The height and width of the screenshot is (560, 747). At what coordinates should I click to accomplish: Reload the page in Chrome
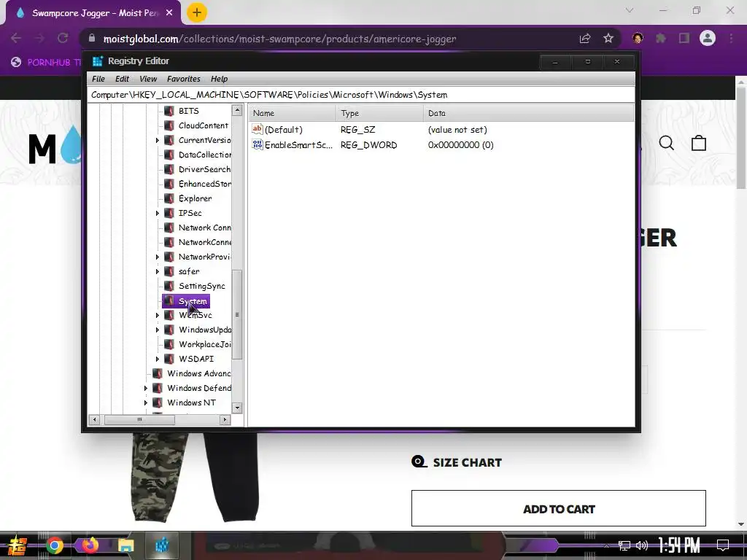(x=63, y=38)
